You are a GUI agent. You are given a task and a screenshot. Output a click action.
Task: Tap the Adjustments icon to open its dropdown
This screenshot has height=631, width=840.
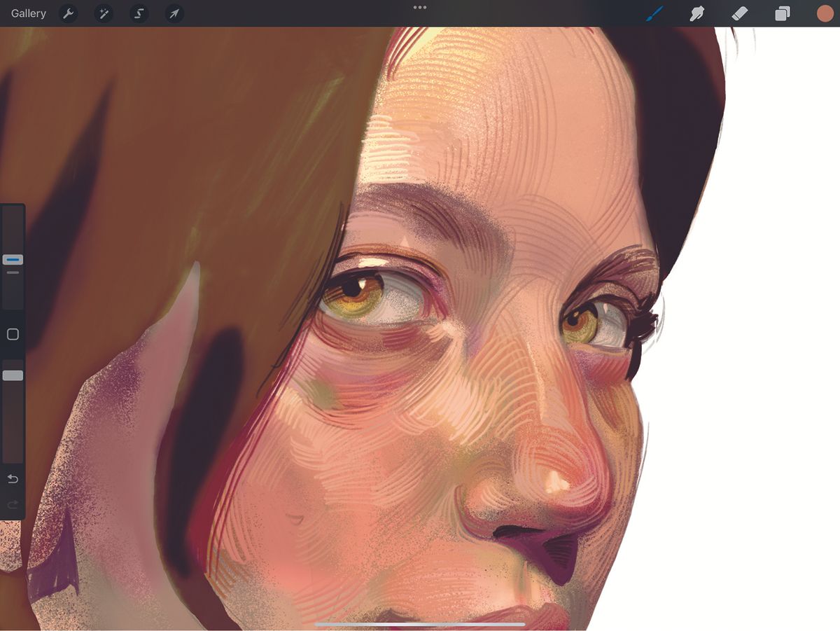(103, 13)
